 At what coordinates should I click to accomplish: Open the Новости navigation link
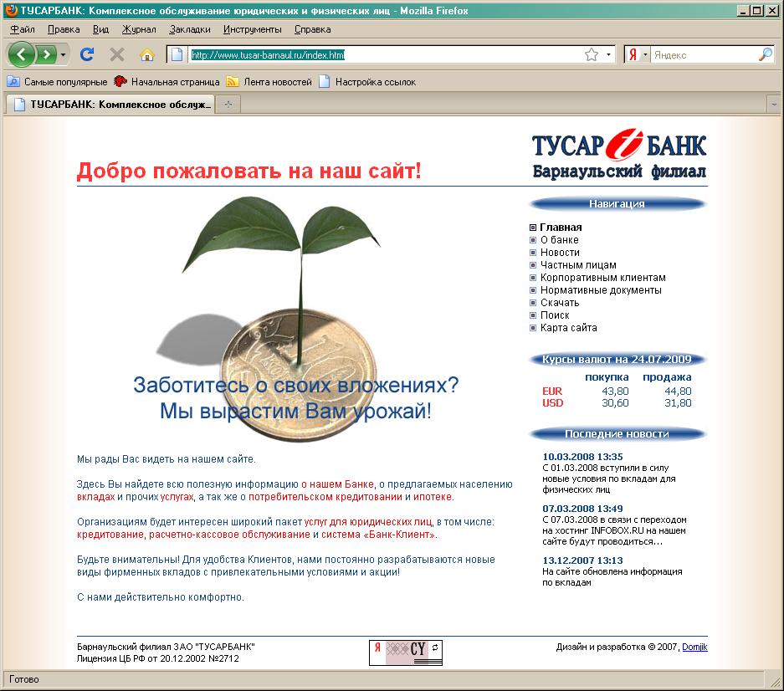560,253
